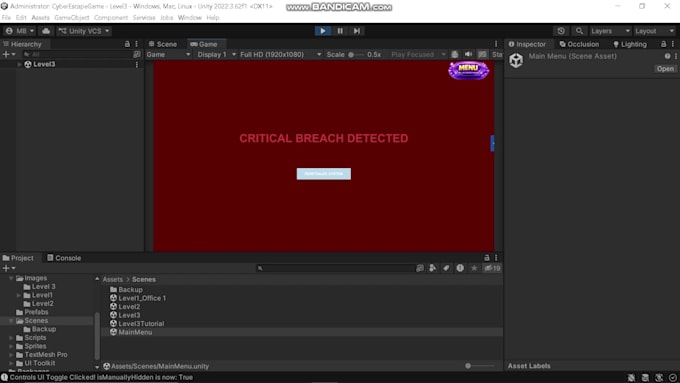This screenshot has height=383, width=680.
Task: Open the cloud services icon in toolbar
Action: pyautogui.click(x=46, y=31)
